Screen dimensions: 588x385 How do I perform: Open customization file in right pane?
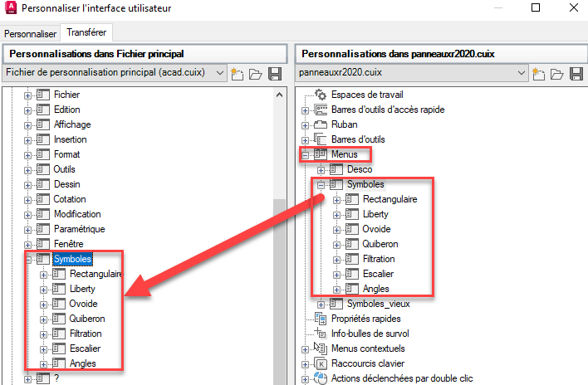click(557, 74)
